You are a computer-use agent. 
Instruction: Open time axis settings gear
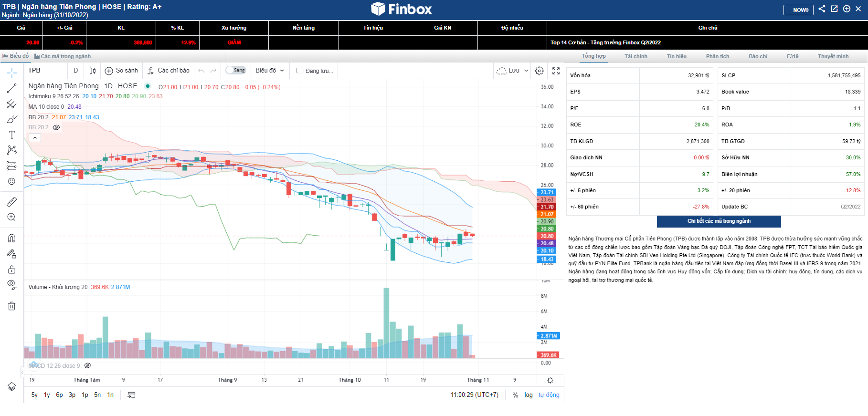click(550, 380)
